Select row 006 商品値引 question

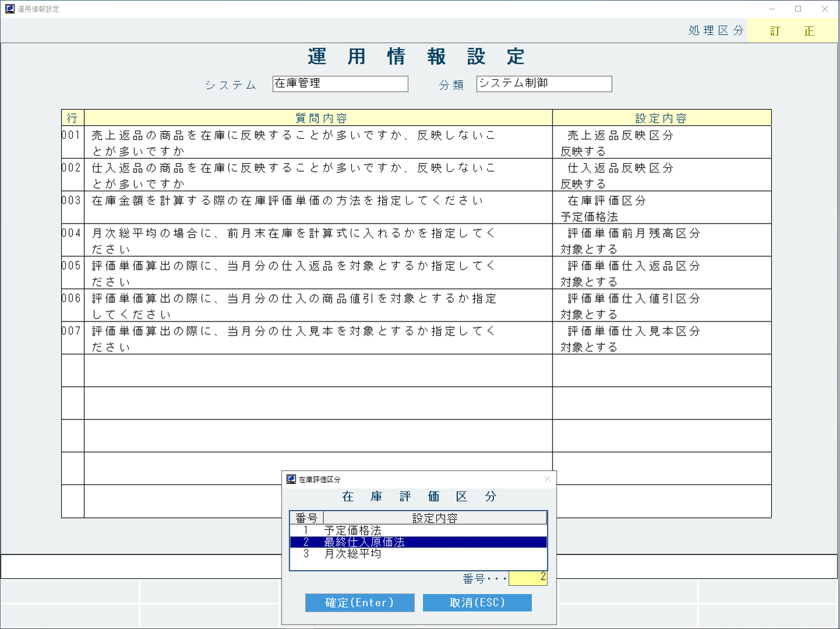(318, 306)
